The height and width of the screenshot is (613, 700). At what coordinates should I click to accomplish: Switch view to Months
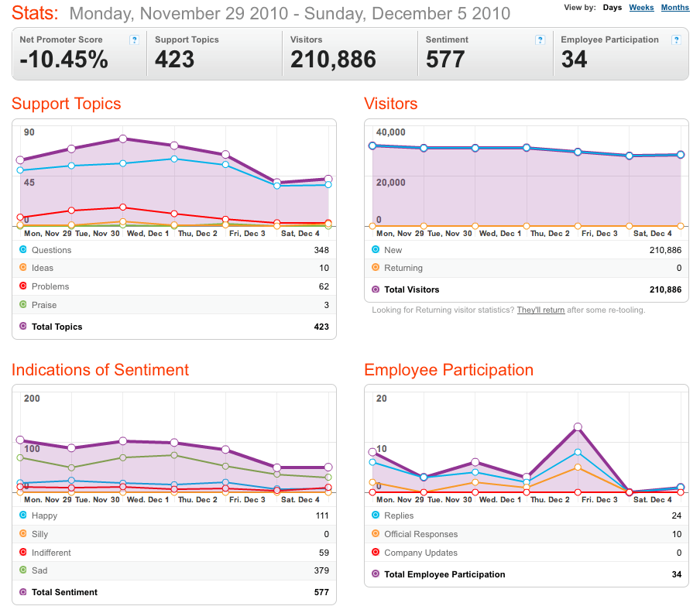pos(675,8)
